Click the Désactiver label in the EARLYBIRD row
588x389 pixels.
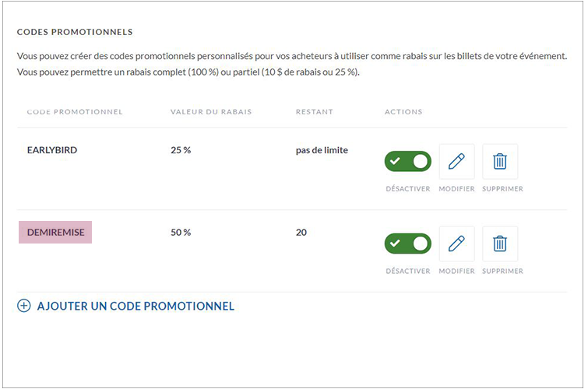[x=408, y=189]
